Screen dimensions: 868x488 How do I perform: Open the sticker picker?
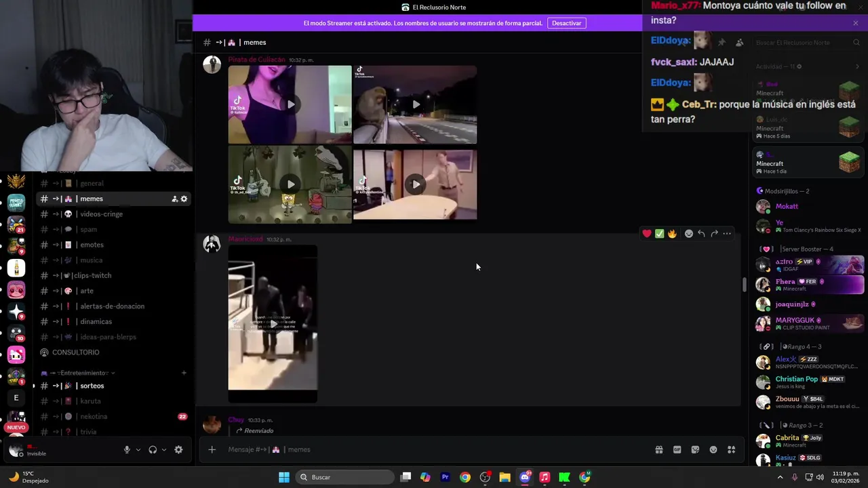pyautogui.click(x=695, y=449)
